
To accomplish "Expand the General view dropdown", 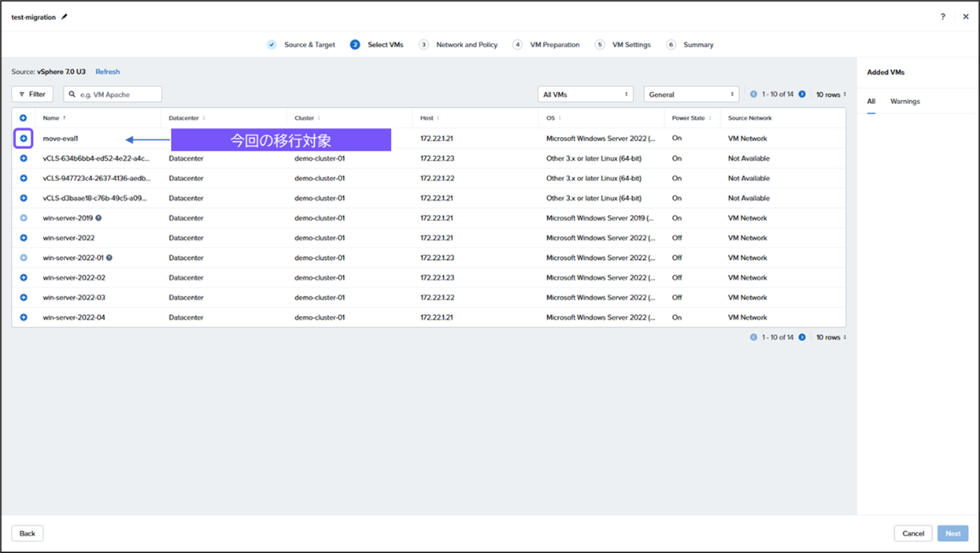I will coord(691,94).
